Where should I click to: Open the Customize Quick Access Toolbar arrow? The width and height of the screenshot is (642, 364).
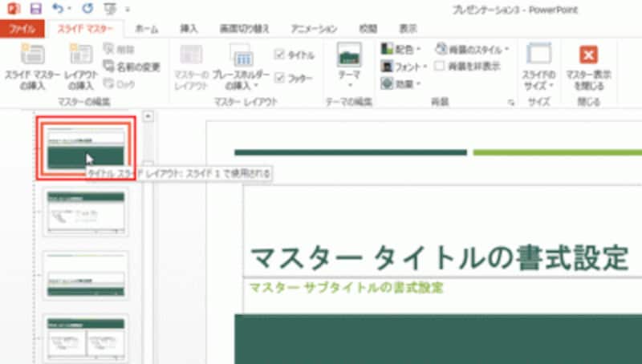[128, 9]
